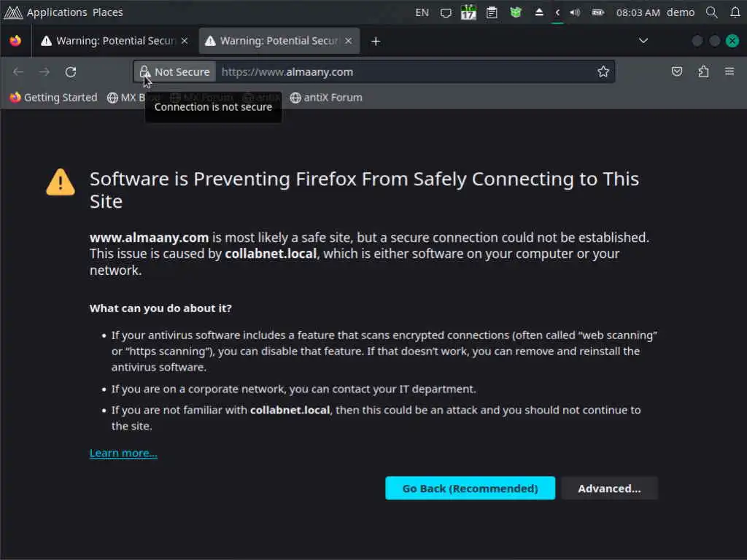The width and height of the screenshot is (747, 560).
Task: Open Getting Started bookmark
Action: 53,98
